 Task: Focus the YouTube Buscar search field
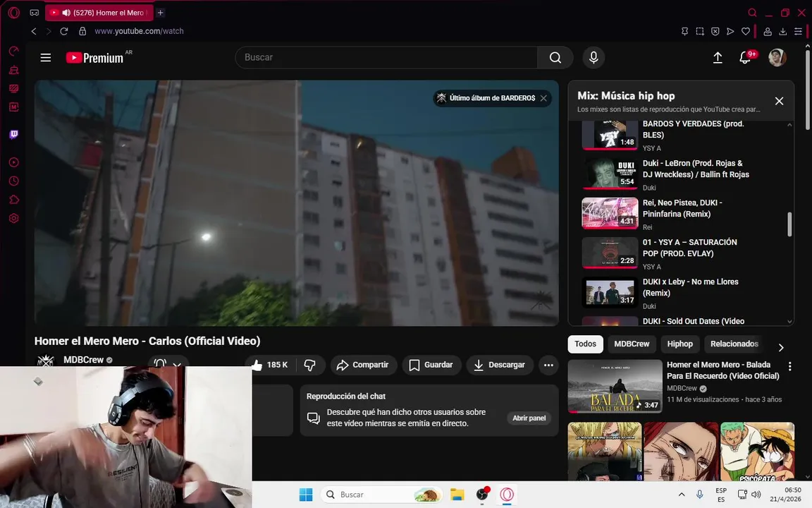386,58
